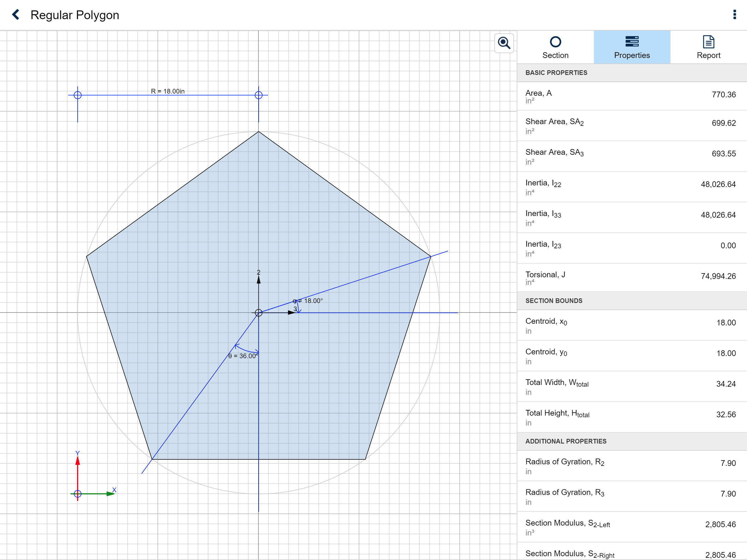The width and height of the screenshot is (747, 560).
Task: Open the three-dot overflow menu
Action: tap(734, 14)
